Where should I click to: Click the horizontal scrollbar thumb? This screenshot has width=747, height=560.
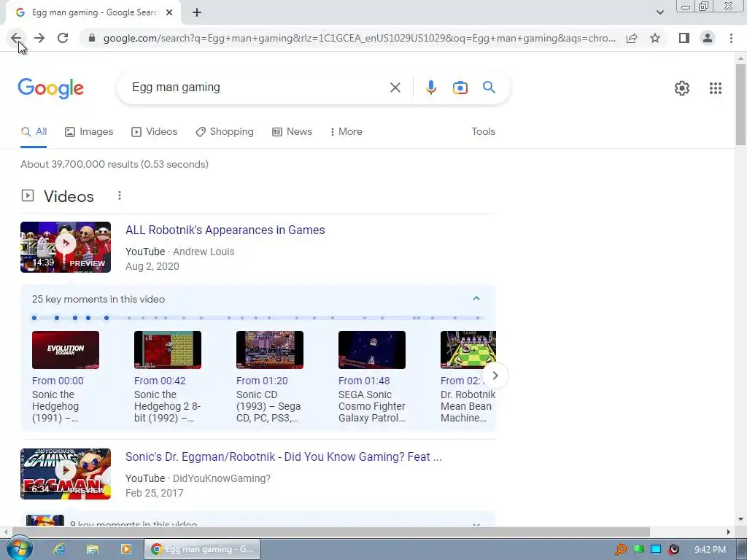(x=331, y=532)
